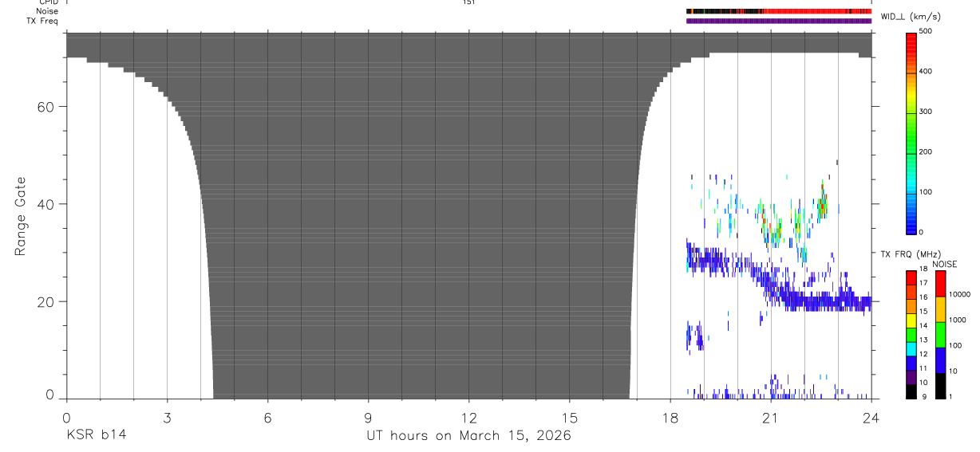
Task: Click the 3 hour tick label on time axis
Action: [x=167, y=417]
